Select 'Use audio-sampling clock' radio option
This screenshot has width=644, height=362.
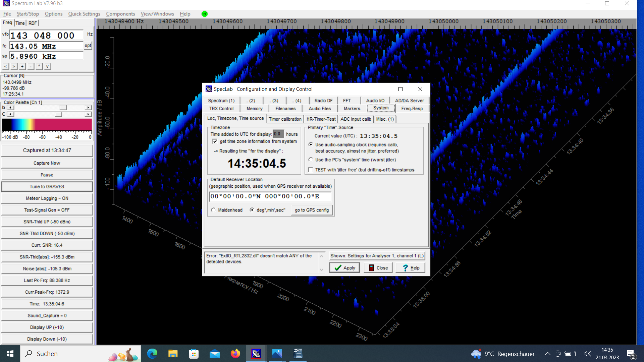point(311,144)
